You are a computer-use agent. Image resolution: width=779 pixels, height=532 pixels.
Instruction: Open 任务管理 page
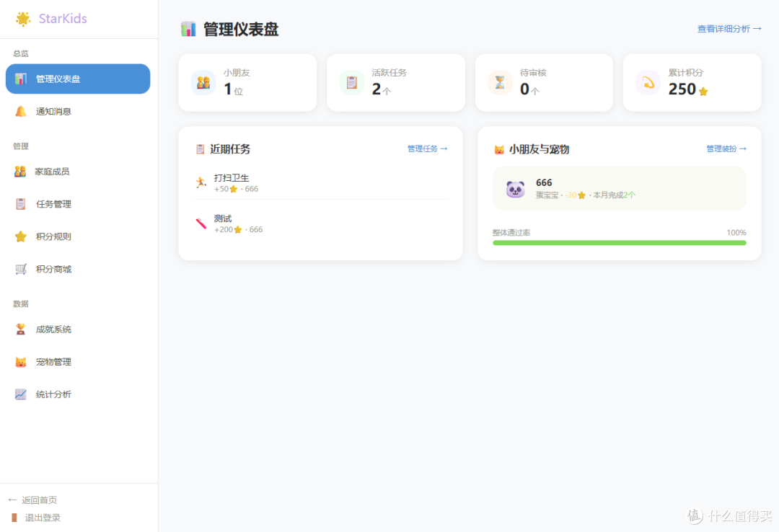pyautogui.click(x=78, y=204)
